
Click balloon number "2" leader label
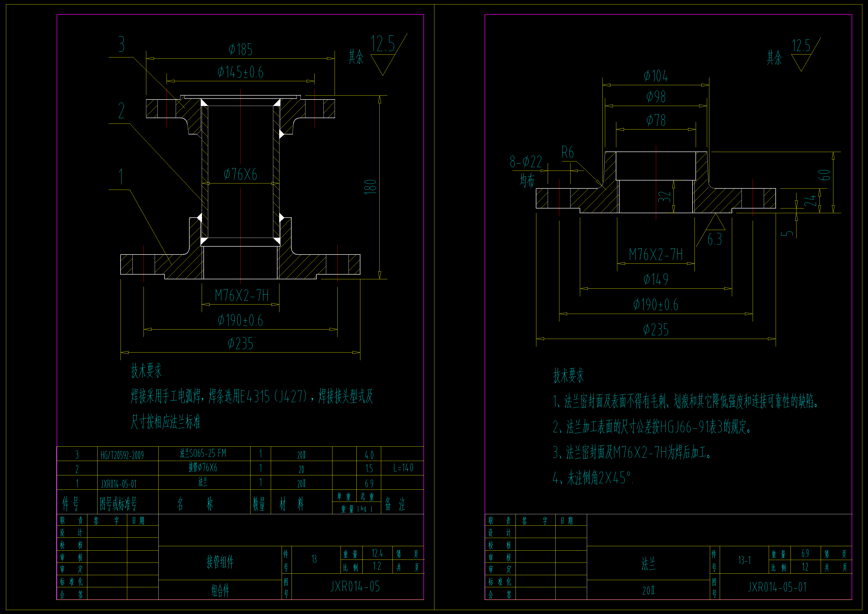tap(121, 111)
